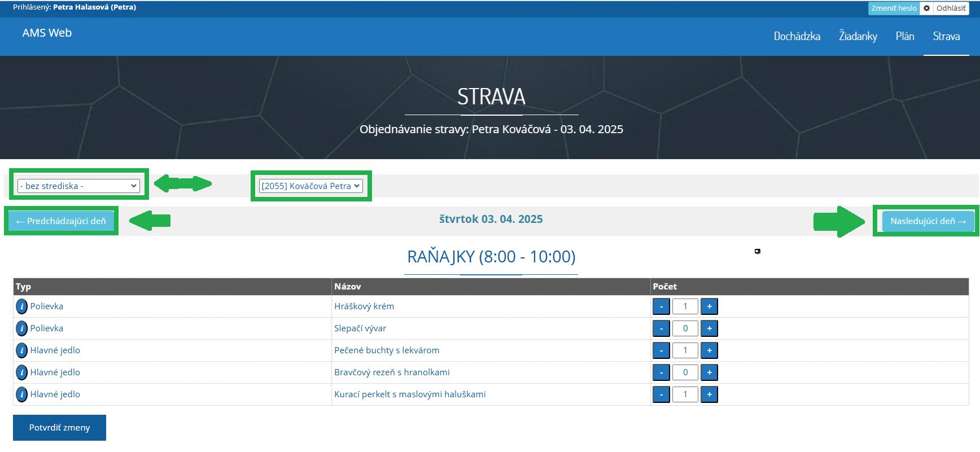The width and height of the screenshot is (980, 452).
Task: Log out using Odhlásiť
Action: 951,8
